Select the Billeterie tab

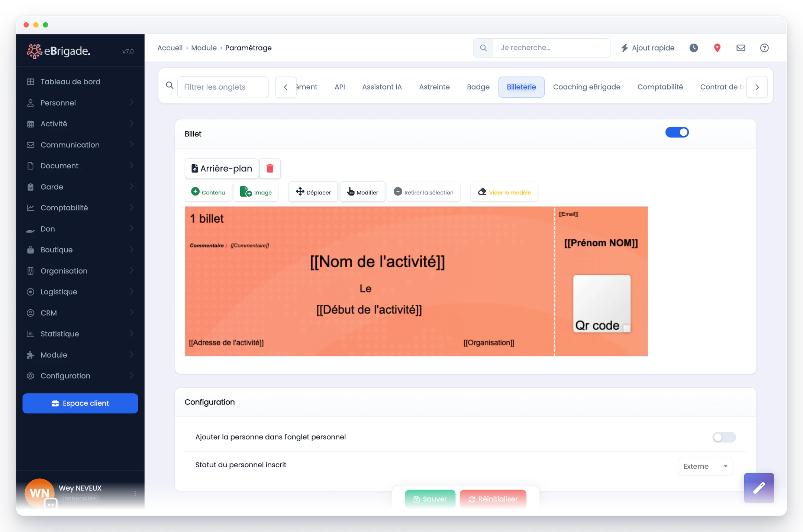[521, 87]
